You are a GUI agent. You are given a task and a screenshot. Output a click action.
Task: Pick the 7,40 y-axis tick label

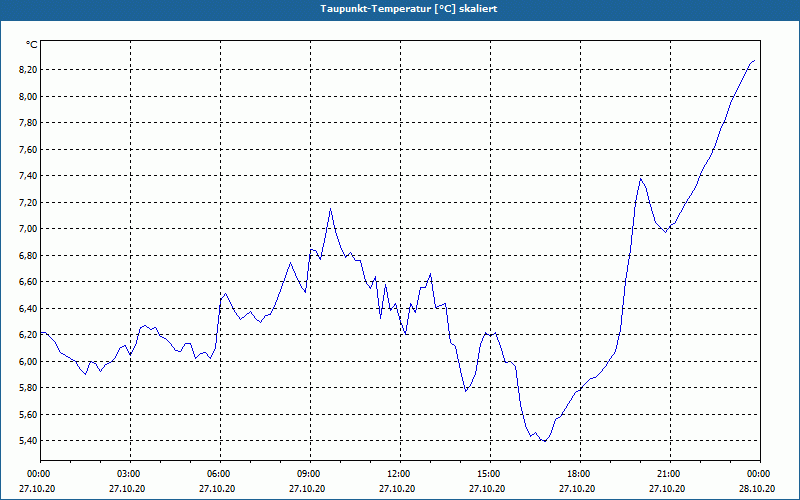(x=28, y=176)
